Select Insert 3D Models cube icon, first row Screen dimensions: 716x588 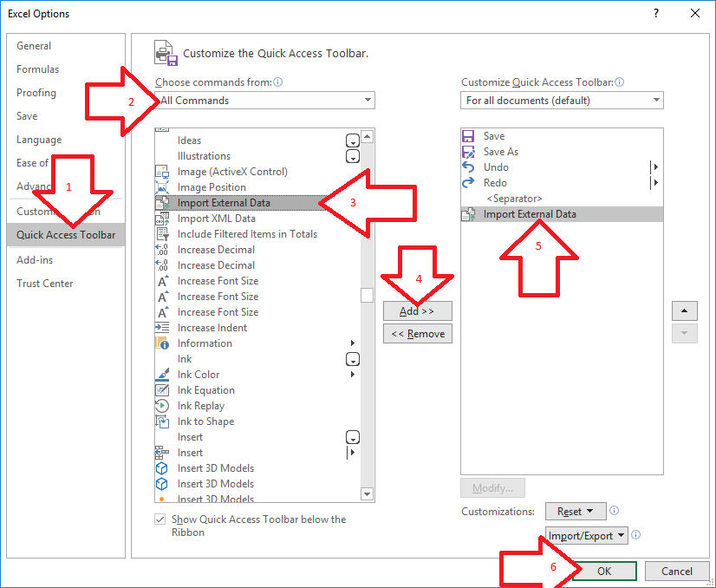[162, 468]
